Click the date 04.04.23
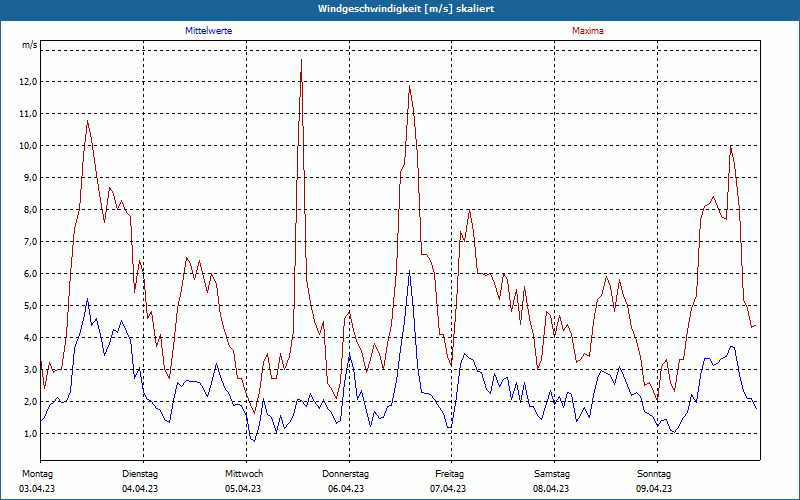The width and height of the screenshot is (800, 500). pyautogui.click(x=140, y=489)
